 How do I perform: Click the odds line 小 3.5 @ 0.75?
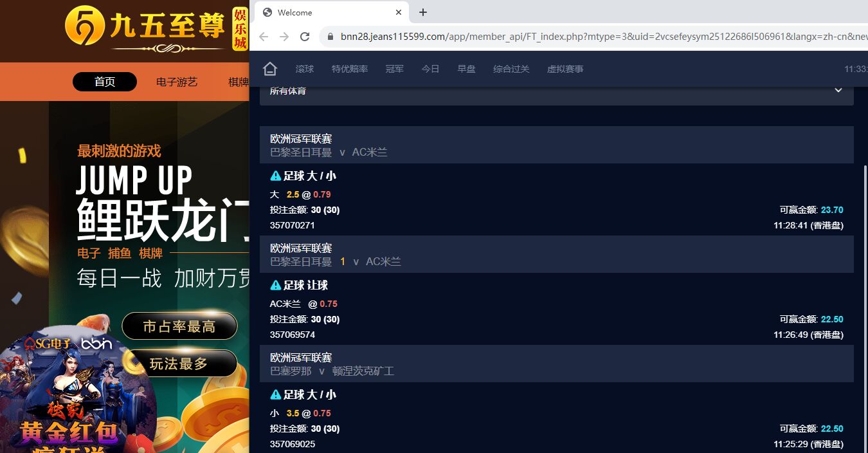coord(300,413)
